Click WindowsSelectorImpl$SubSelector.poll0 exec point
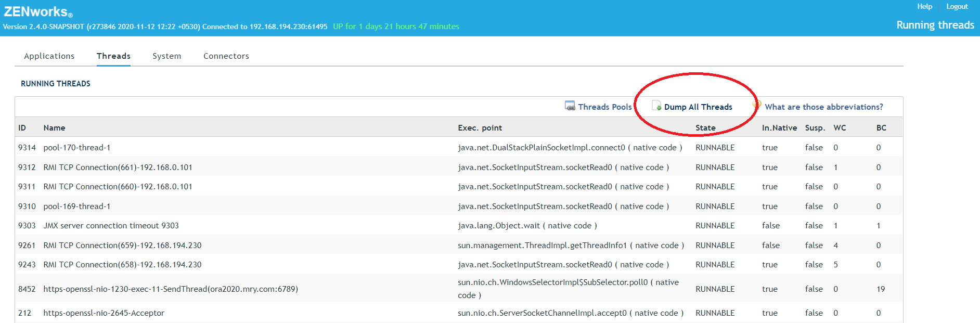The width and height of the screenshot is (980, 323). (x=568, y=289)
